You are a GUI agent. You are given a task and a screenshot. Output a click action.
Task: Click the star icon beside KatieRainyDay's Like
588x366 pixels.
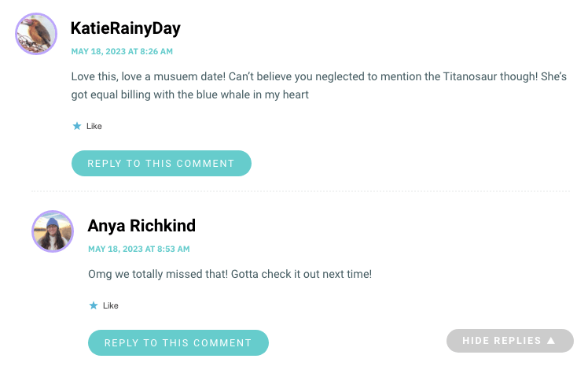77,126
